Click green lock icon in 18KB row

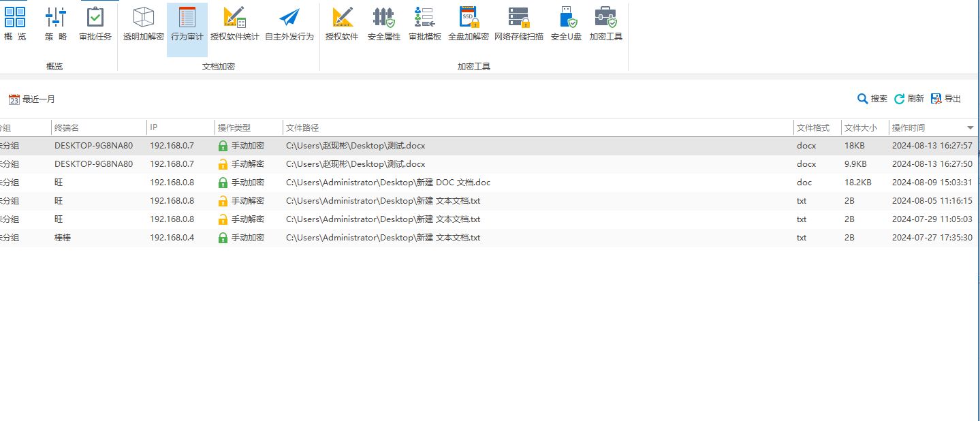(223, 146)
